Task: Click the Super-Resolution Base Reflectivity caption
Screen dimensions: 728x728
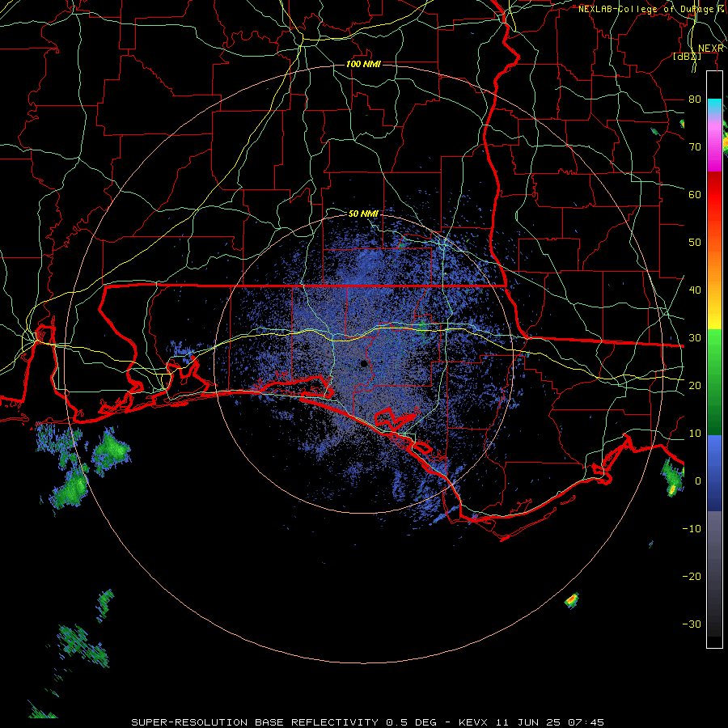Action: tap(255, 722)
